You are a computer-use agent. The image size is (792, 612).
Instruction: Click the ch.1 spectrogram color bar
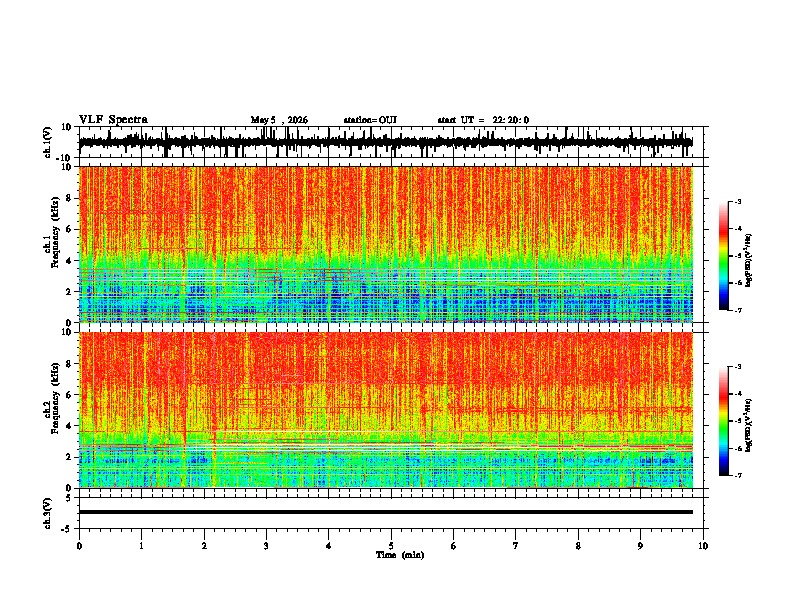pyautogui.click(x=724, y=256)
